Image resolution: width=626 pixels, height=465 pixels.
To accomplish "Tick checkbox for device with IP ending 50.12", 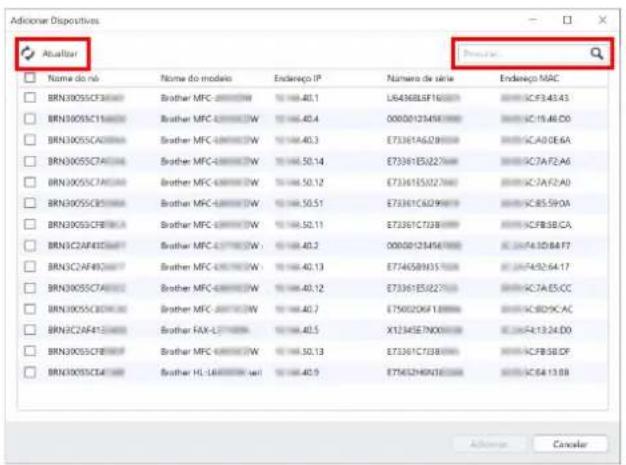I will 30,182.
